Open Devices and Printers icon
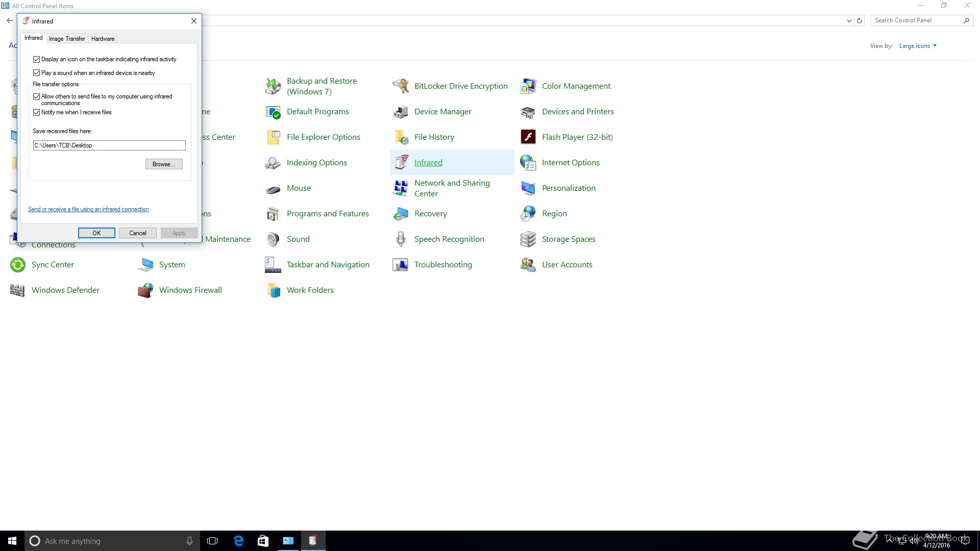Image resolution: width=980 pixels, height=551 pixels. (x=528, y=112)
